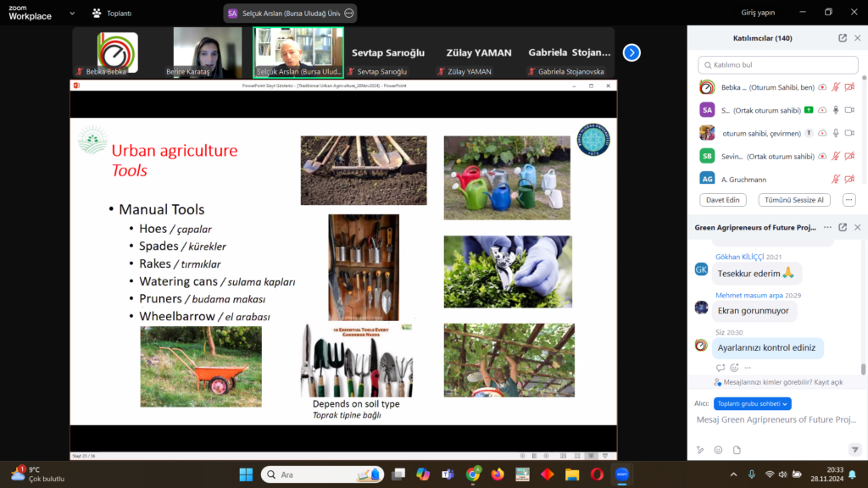Pop out the Katılımcılar panel
Screen dimensions: 868x488
coord(843,38)
